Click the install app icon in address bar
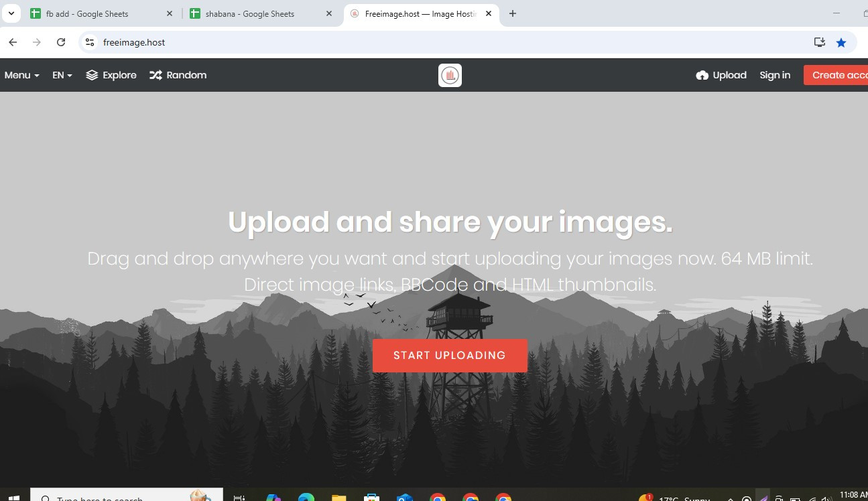This screenshot has height=501, width=868. (819, 42)
